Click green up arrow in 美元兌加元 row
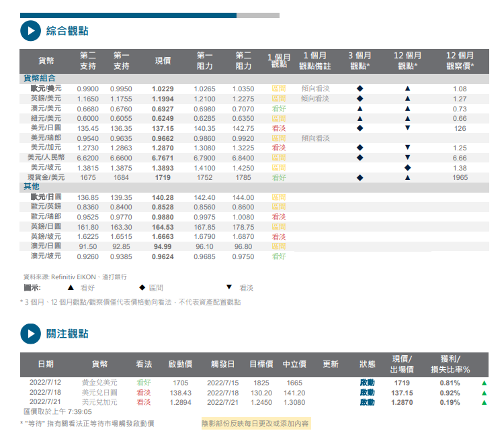This screenshot has height=437, width=504. (484, 402)
